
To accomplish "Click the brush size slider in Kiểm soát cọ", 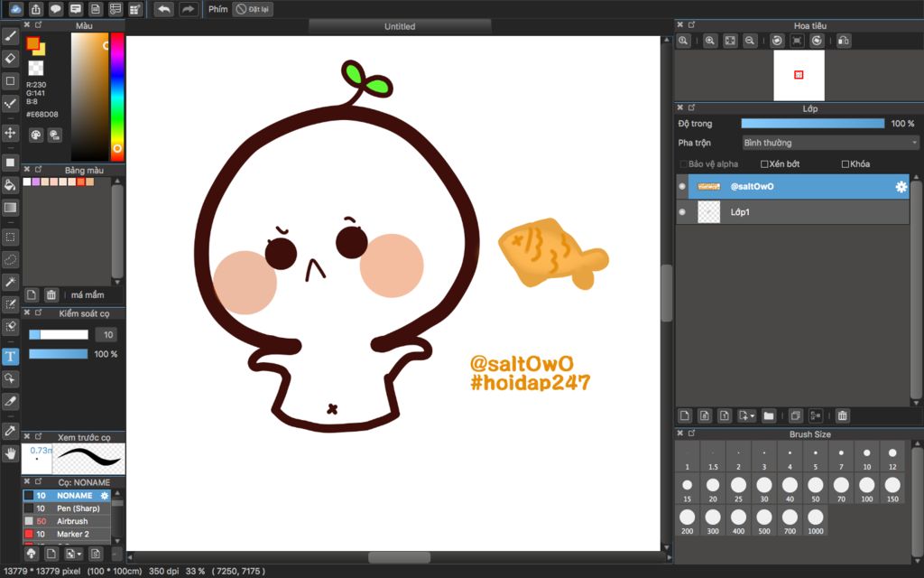I will [59, 334].
